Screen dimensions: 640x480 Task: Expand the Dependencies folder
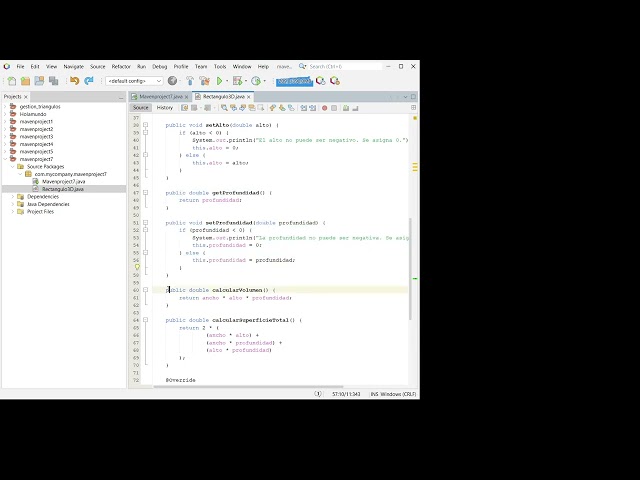(x=13, y=197)
